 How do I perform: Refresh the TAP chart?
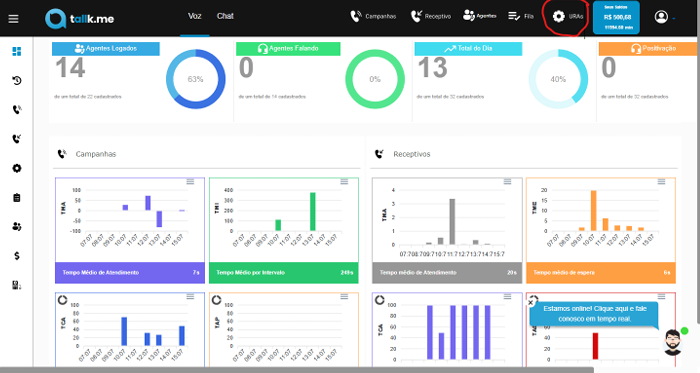click(x=217, y=300)
